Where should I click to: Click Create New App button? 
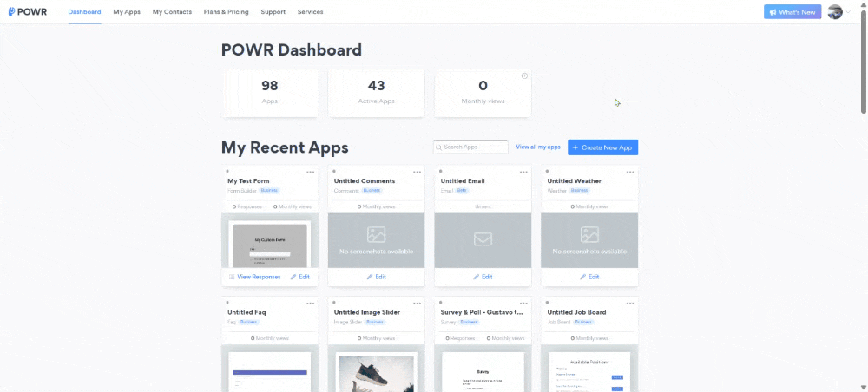tap(603, 147)
